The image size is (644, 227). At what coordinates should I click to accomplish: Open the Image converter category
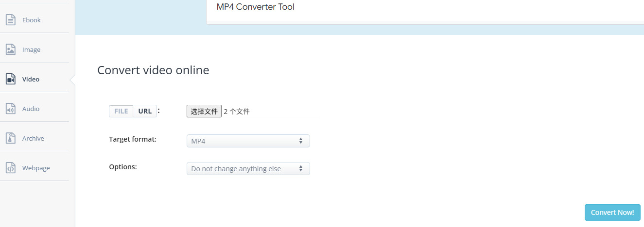pos(31,49)
